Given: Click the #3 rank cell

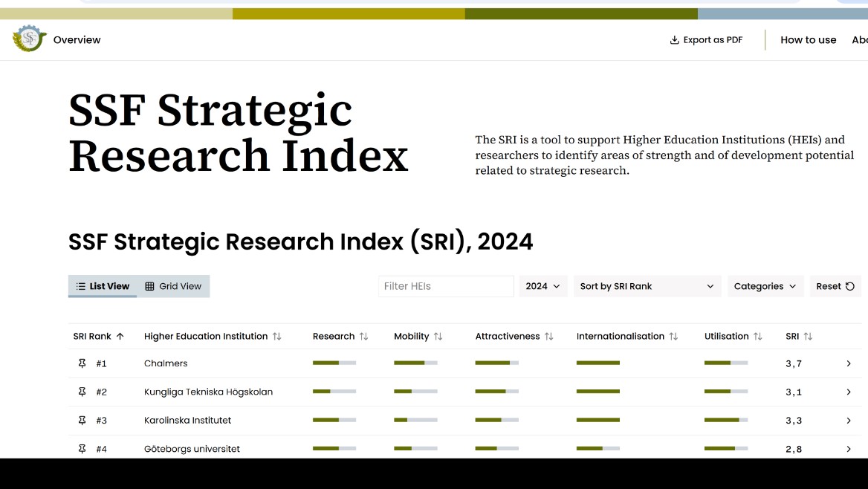Looking at the screenshot, I should [101, 421].
